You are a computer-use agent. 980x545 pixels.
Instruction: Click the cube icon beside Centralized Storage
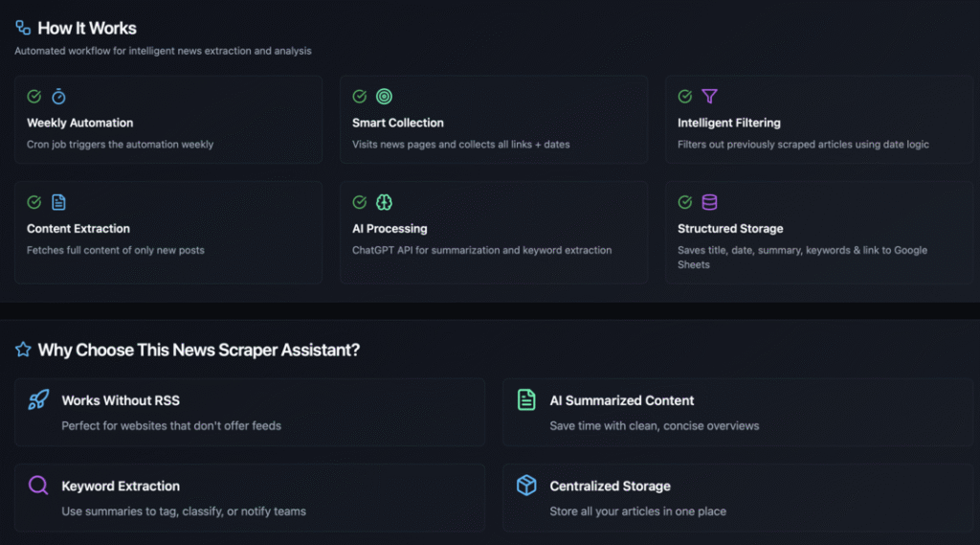526,485
